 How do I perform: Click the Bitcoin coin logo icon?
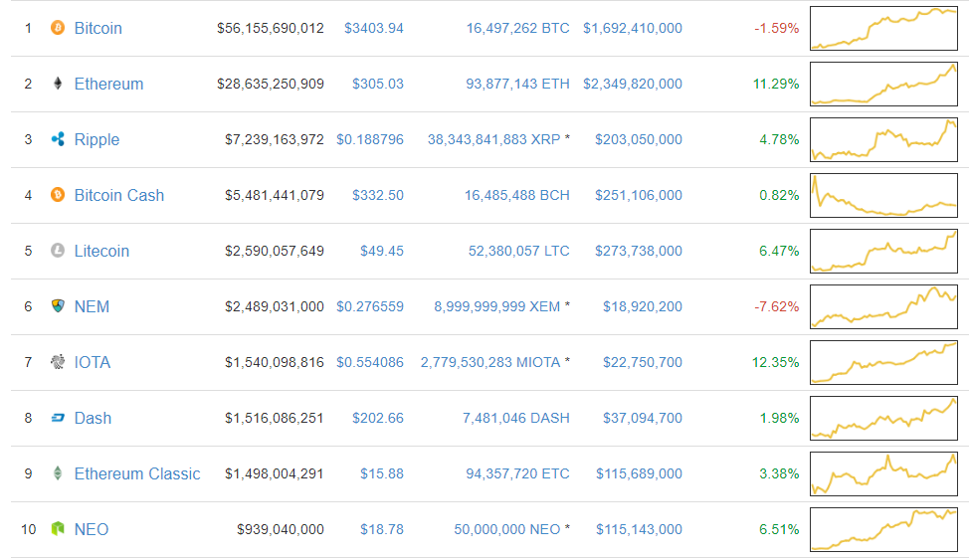tap(58, 28)
